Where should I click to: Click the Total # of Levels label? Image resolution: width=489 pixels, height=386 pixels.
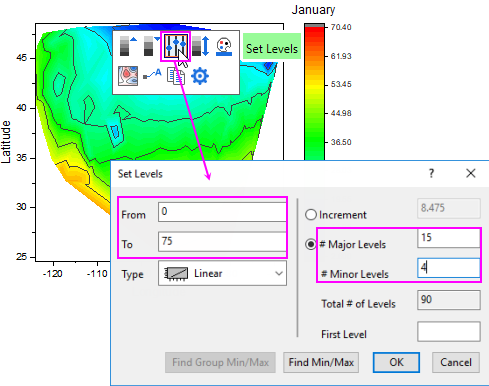pyautogui.click(x=358, y=304)
